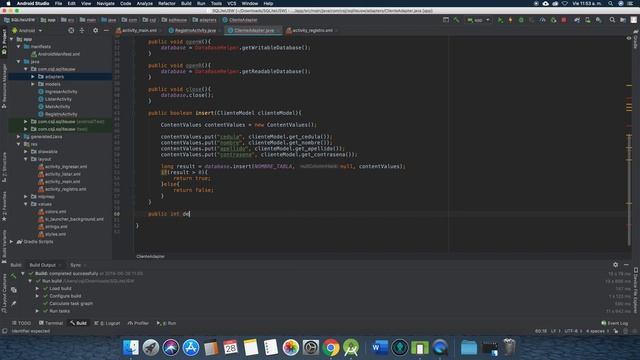Click the UTF-8 encoding in status bar
The image size is (640, 360).
pyautogui.click(x=571, y=331)
